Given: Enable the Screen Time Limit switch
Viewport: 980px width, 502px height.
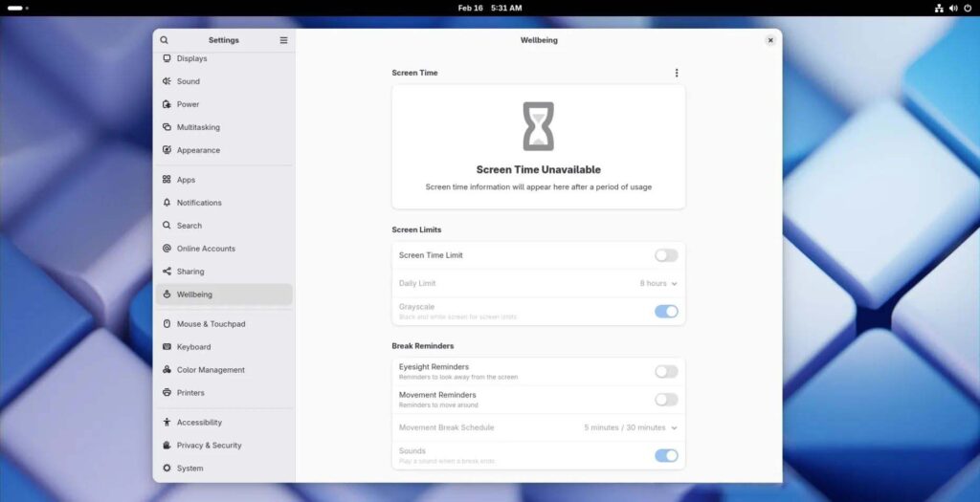Looking at the screenshot, I should [x=666, y=255].
